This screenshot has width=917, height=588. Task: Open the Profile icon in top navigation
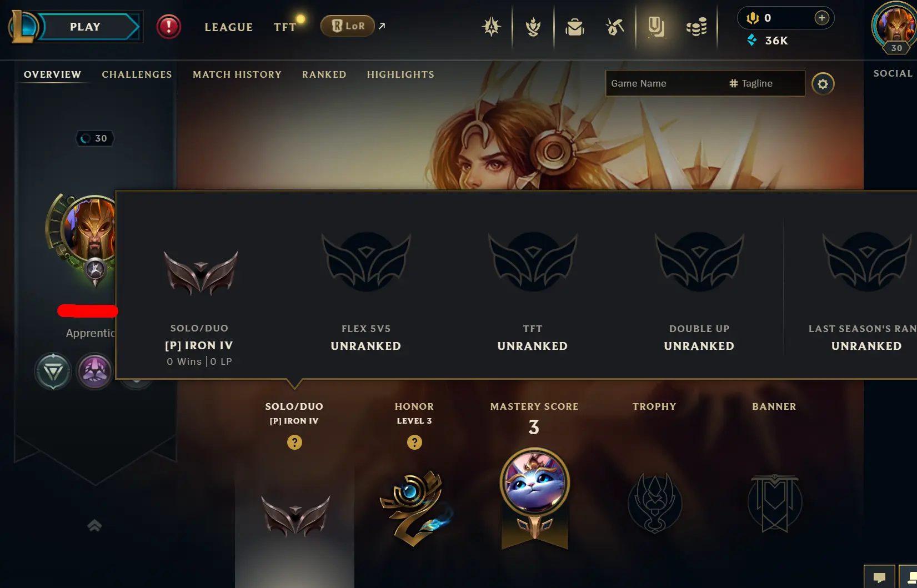point(656,27)
